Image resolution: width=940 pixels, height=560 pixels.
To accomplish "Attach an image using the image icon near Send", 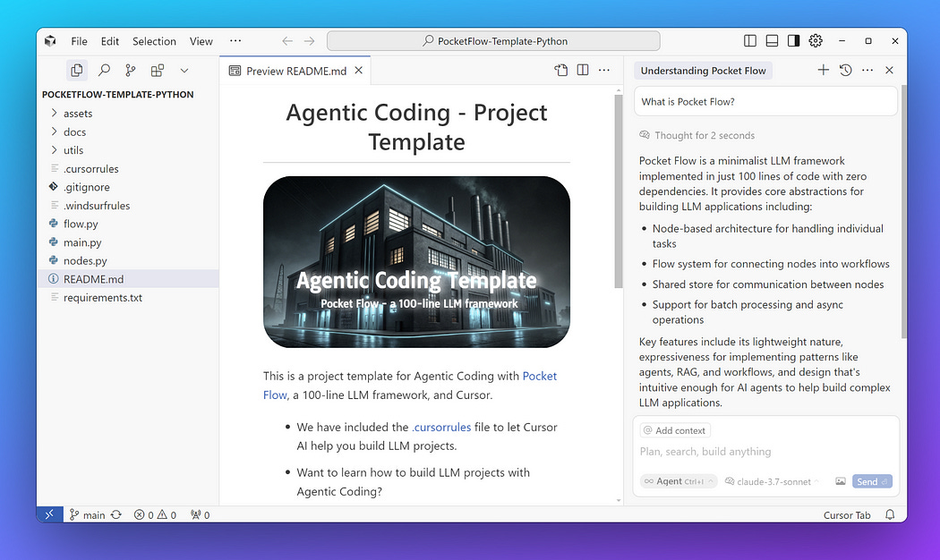I will point(840,480).
